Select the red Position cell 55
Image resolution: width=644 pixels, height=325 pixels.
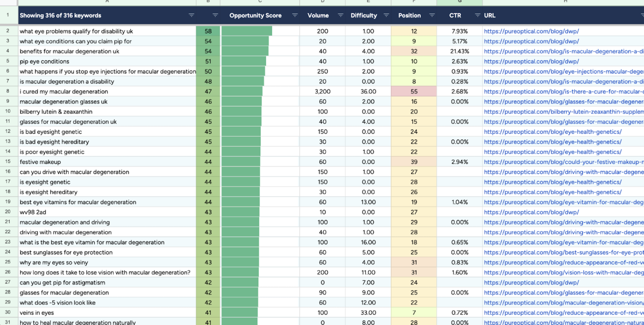[x=414, y=92]
